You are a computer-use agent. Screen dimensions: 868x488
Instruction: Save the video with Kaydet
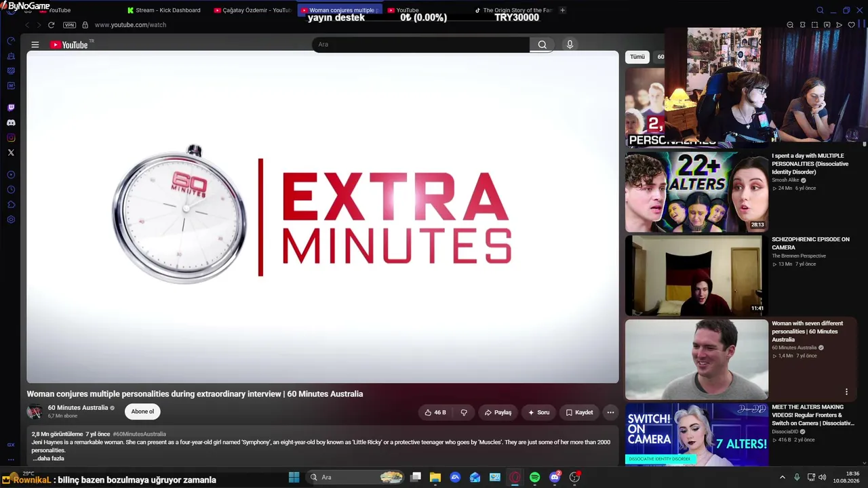coord(579,412)
